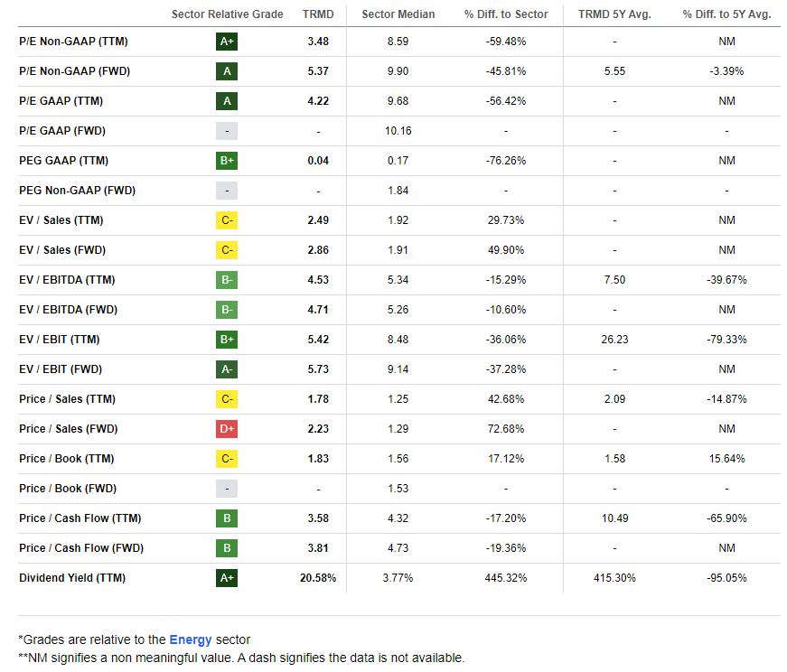Select the P/E GAAP (TTM) row label
Viewport: 787px width, 672px height.
(x=61, y=101)
